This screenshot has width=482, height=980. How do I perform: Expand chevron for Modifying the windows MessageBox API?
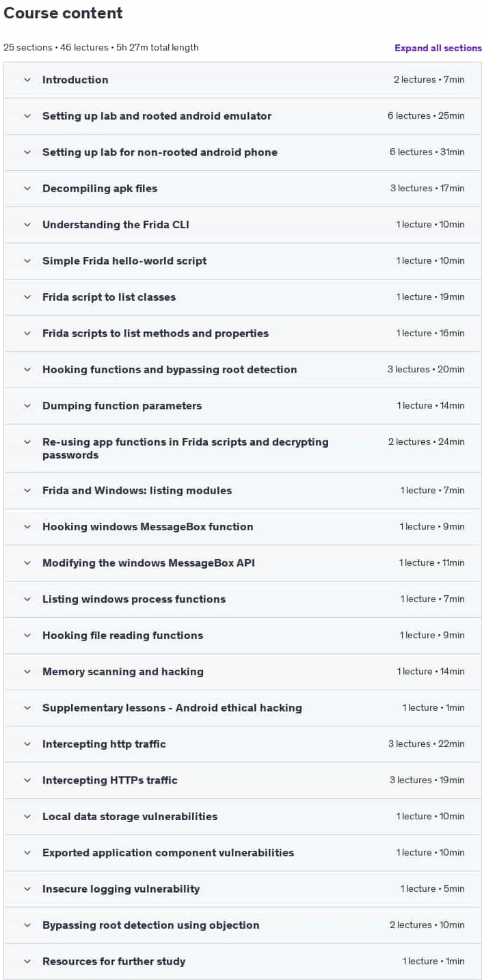click(x=27, y=563)
